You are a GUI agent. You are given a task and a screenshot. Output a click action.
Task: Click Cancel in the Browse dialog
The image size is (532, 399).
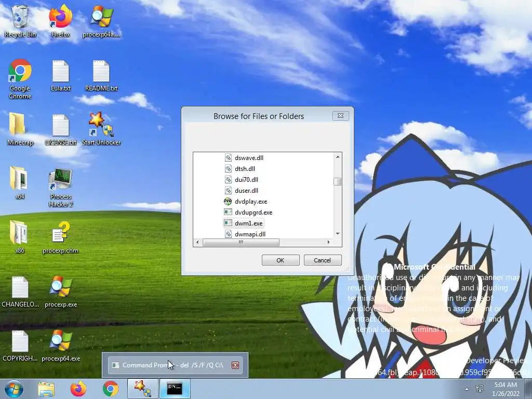322,260
